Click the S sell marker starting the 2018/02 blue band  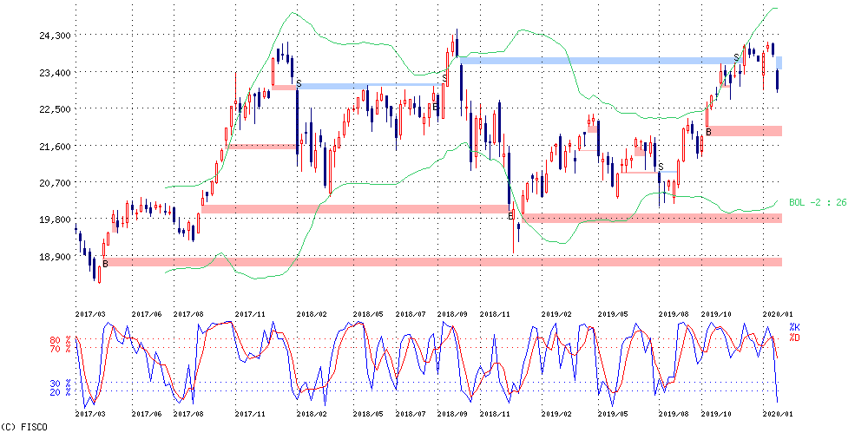click(x=299, y=83)
